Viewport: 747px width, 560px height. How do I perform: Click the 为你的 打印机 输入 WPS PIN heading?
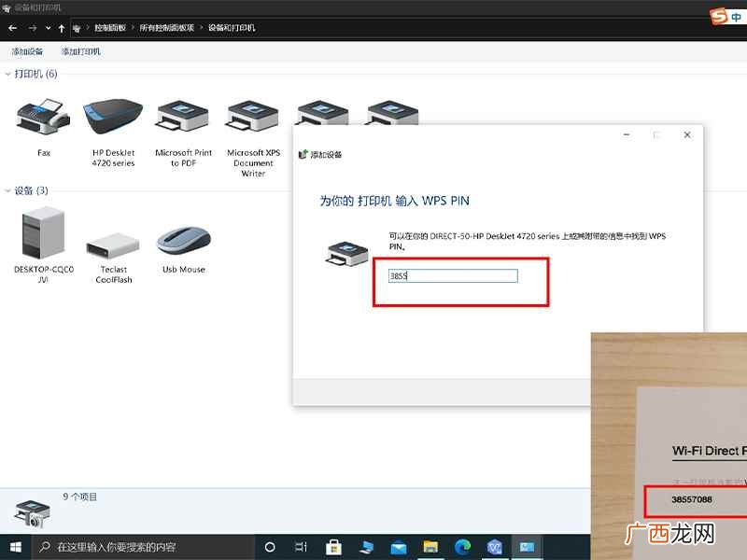tap(394, 201)
